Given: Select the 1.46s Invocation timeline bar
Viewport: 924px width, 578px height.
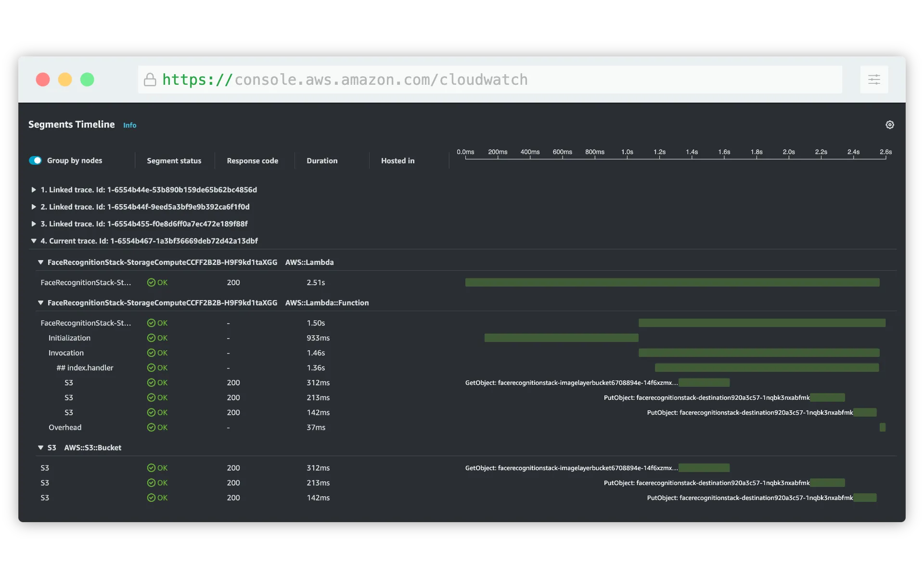Looking at the screenshot, I should 759,353.
